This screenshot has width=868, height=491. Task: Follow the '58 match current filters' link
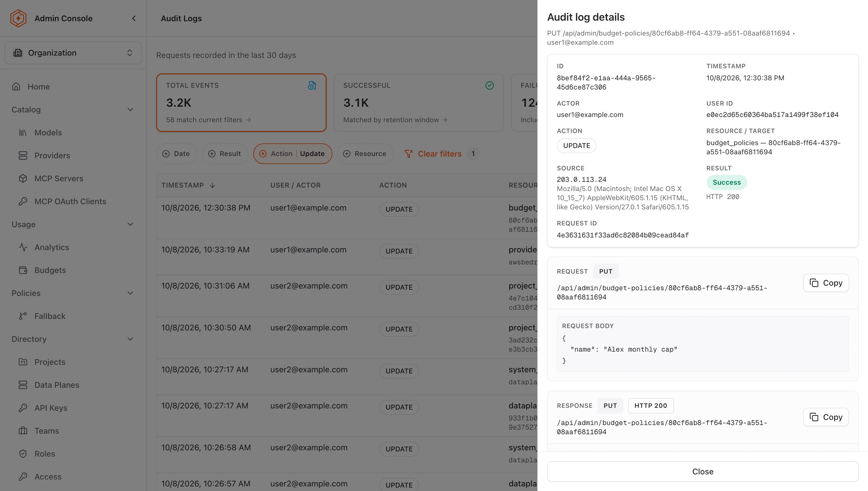(208, 120)
